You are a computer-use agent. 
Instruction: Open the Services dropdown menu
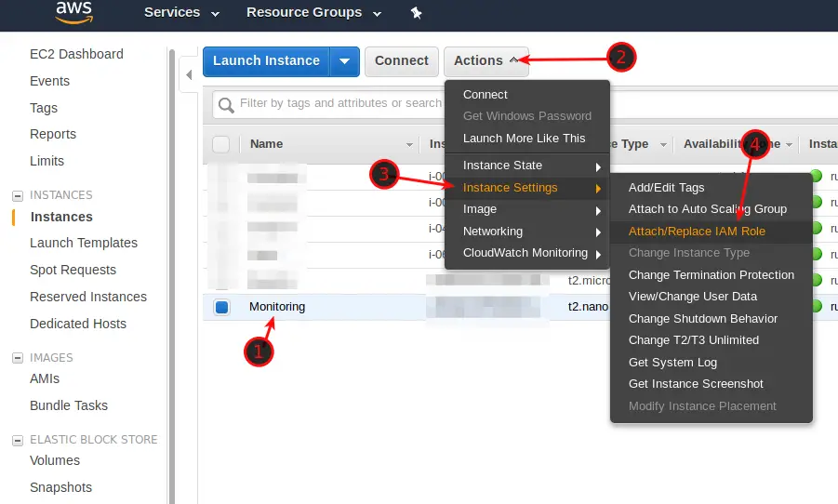(181, 12)
